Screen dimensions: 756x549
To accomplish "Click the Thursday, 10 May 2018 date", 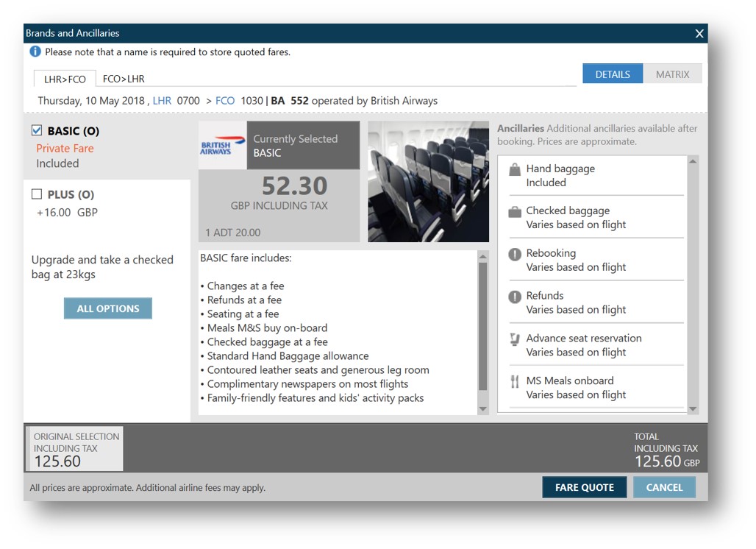I will 91,101.
